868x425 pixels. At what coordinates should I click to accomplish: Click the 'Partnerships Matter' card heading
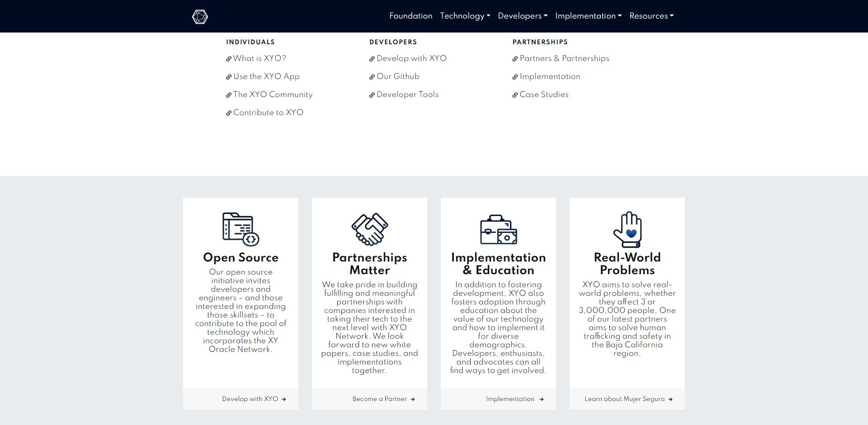[x=369, y=264]
